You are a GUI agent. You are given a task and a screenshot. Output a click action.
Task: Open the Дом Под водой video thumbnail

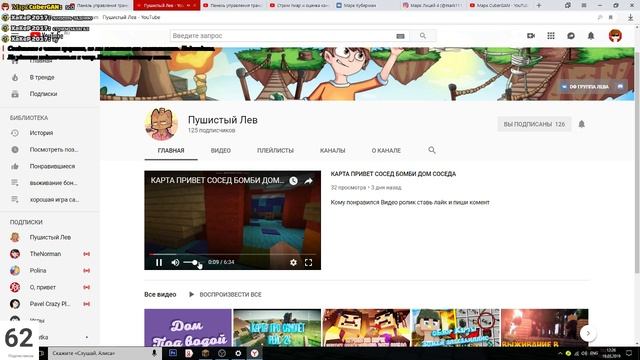coord(188,328)
